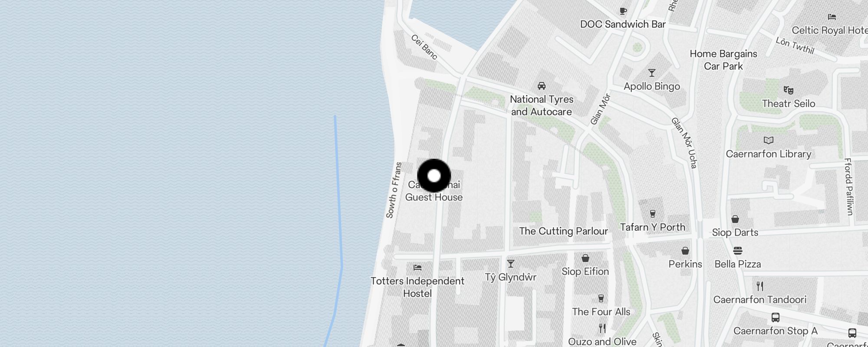This screenshot has height=347, width=868.
Task: Click the National Tyres car icon
Action: point(542,85)
